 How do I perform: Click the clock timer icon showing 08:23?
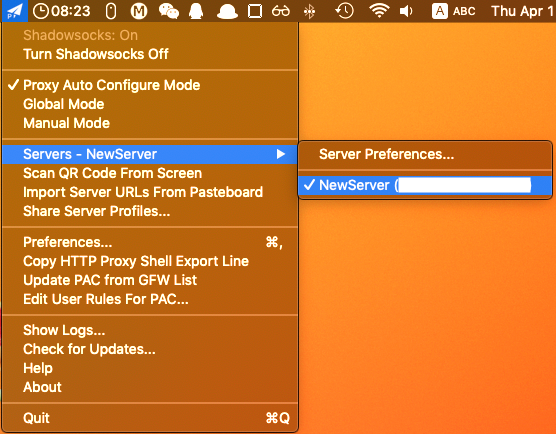coord(62,11)
